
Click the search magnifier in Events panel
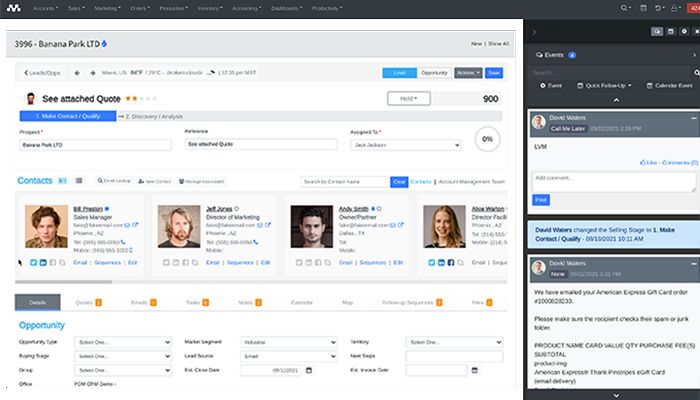coord(696,72)
